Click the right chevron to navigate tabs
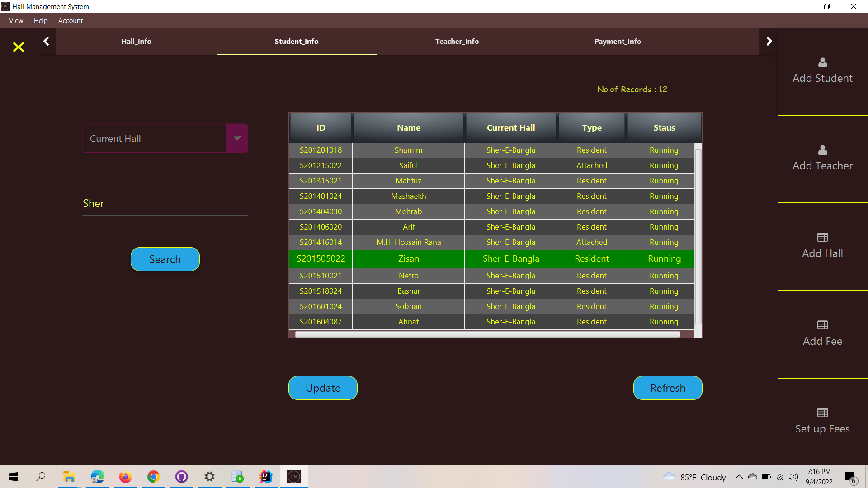The height and width of the screenshot is (488, 868). coord(769,41)
